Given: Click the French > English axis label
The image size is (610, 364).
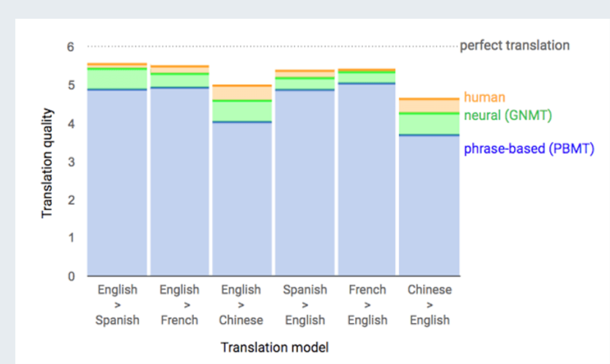Looking at the screenshot, I should click(x=367, y=305).
